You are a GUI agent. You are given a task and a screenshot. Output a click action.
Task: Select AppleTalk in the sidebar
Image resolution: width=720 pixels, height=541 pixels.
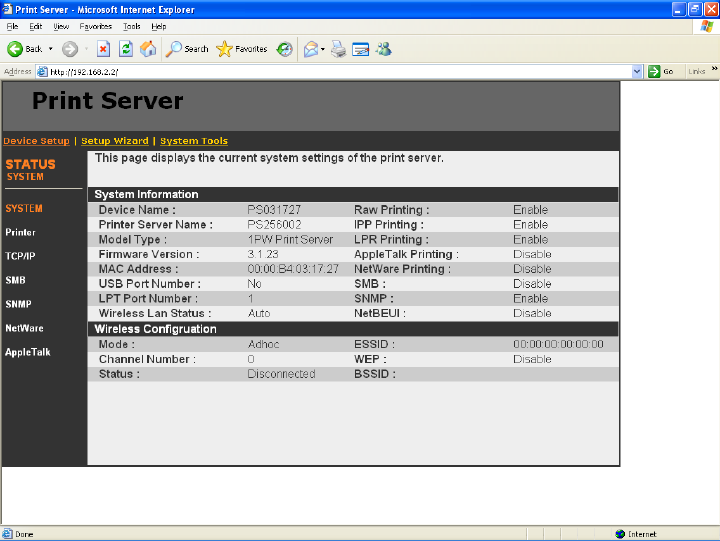click(x=28, y=352)
